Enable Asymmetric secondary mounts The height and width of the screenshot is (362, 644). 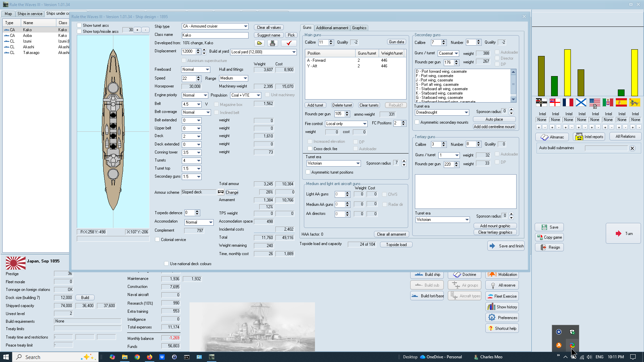coord(417,122)
